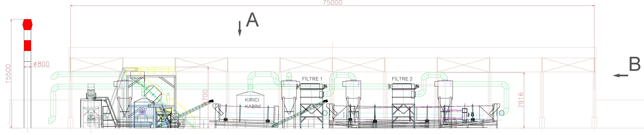
Task: Click the FİLTRE 1 label
Action: pyautogui.click(x=312, y=79)
